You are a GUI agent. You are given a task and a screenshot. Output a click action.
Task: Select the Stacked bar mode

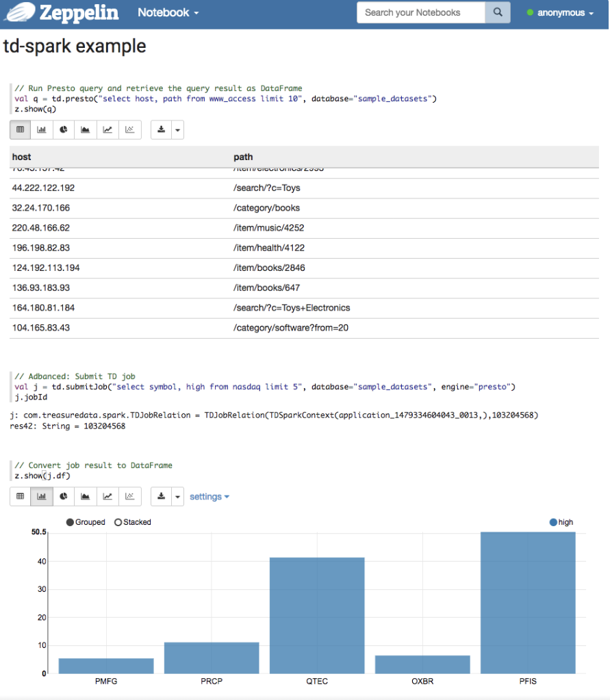point(118,522)
